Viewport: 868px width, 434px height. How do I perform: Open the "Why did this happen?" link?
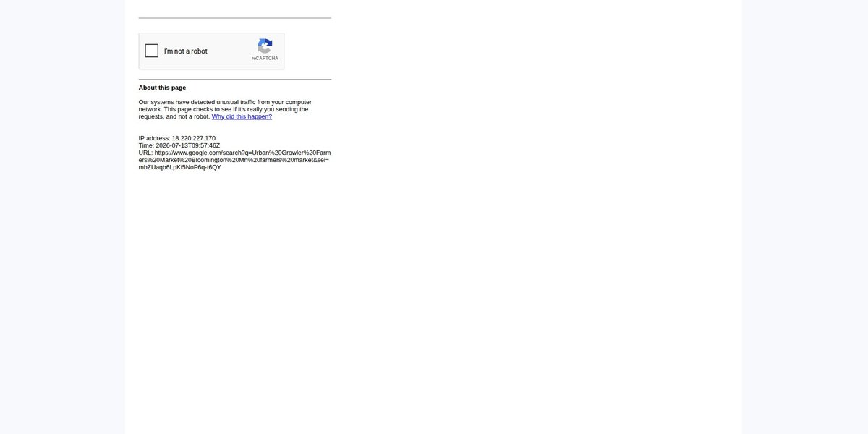tap(242, 116)
